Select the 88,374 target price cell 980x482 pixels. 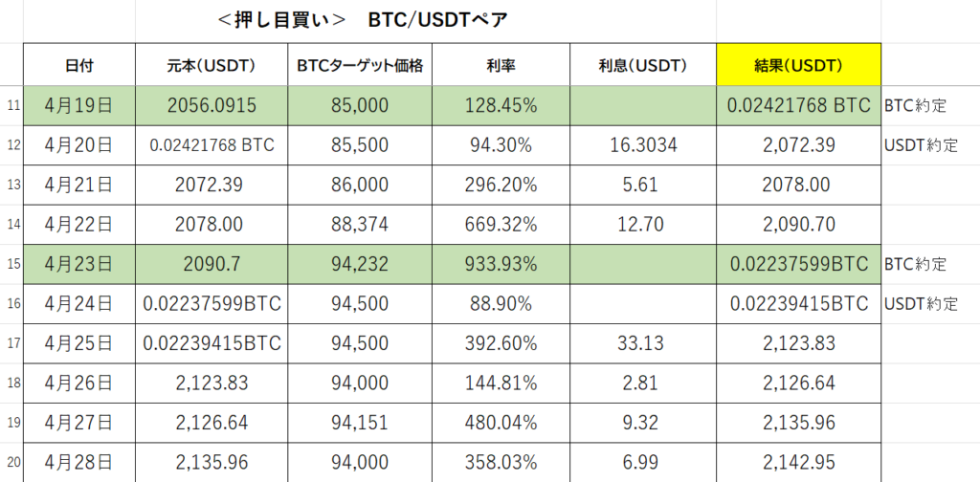(360, 225)
